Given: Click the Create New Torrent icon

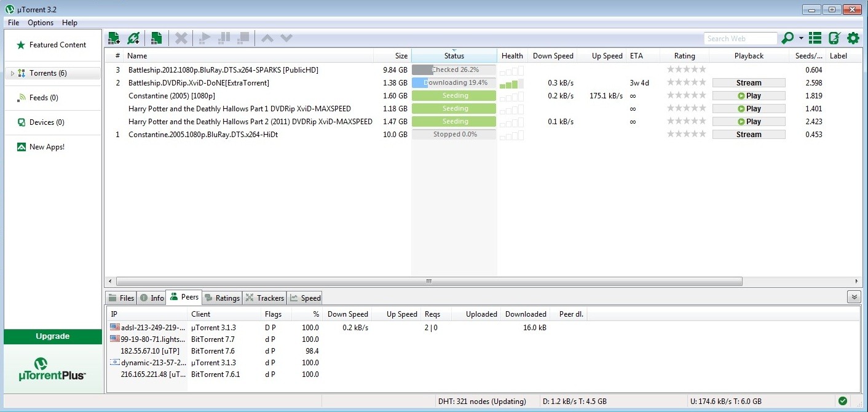Looking at the screenshot, I should 157,38.
